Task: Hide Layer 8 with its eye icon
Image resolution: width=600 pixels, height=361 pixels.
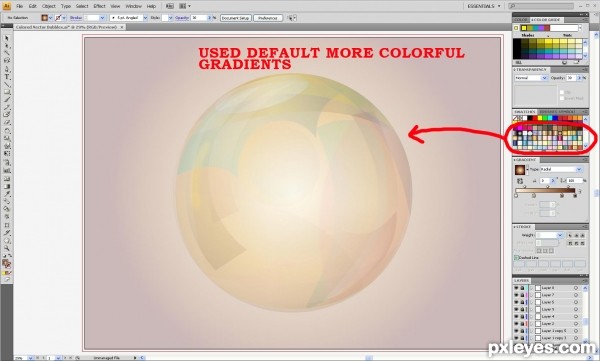Action: click(x=516, y=288)
